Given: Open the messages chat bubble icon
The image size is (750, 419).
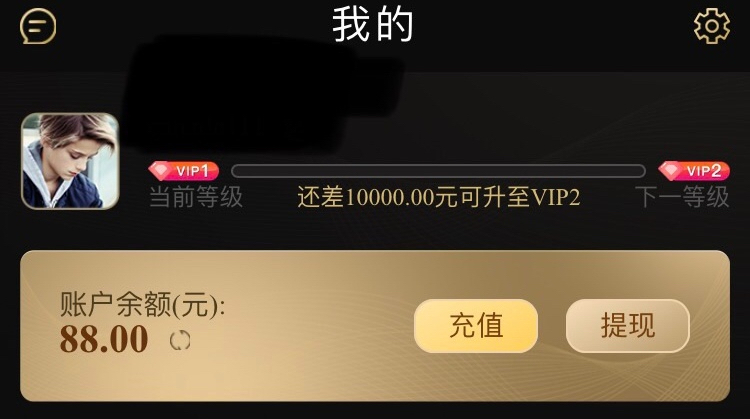Looking at the screenshot, I should (x=38, y=26).
